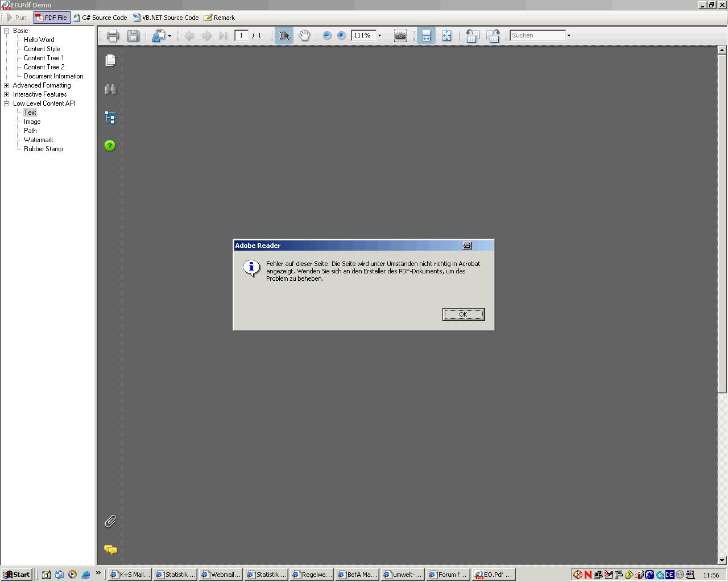This screenshot has width=728, height=582.
Task: Open the Attachments paperclip panel
Action: (x=110, y=521)
